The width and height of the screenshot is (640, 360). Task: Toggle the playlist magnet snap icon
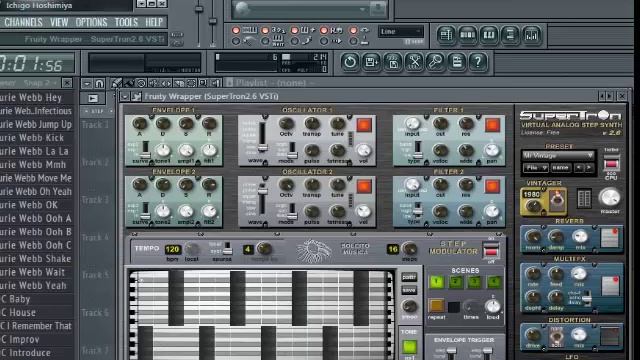coord(99,84)
